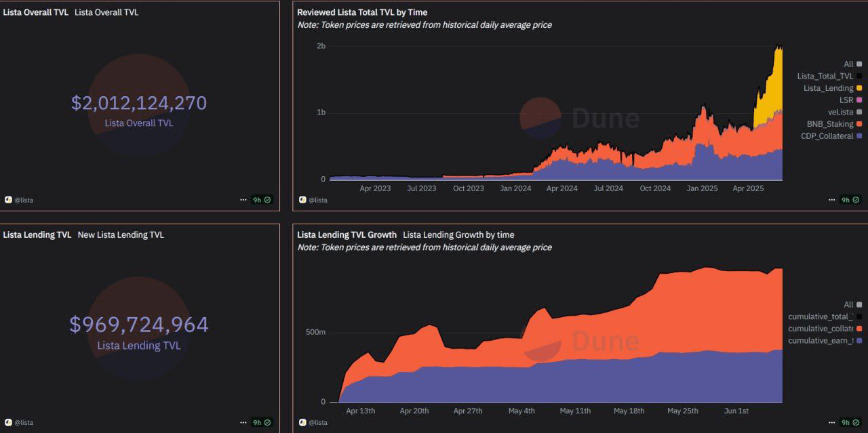Toggle the Lista_Total_TVL series in the legend

[829, 76]
